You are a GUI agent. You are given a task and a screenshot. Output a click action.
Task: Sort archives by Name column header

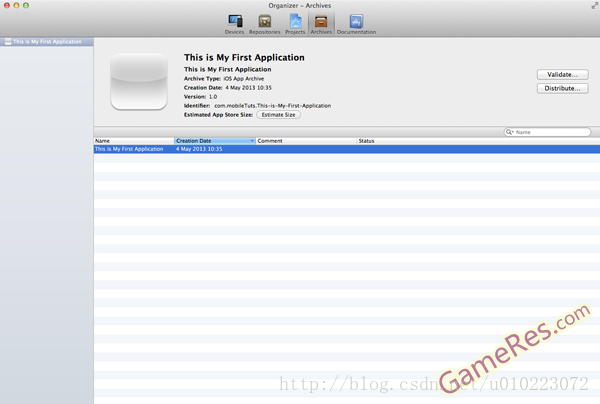tap(134, 141)
